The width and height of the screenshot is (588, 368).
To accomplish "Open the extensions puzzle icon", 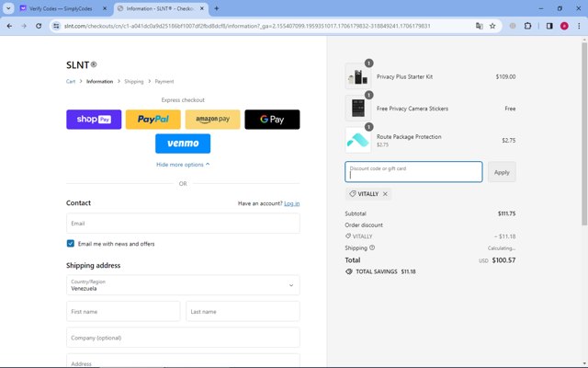I will coord(527,26).
